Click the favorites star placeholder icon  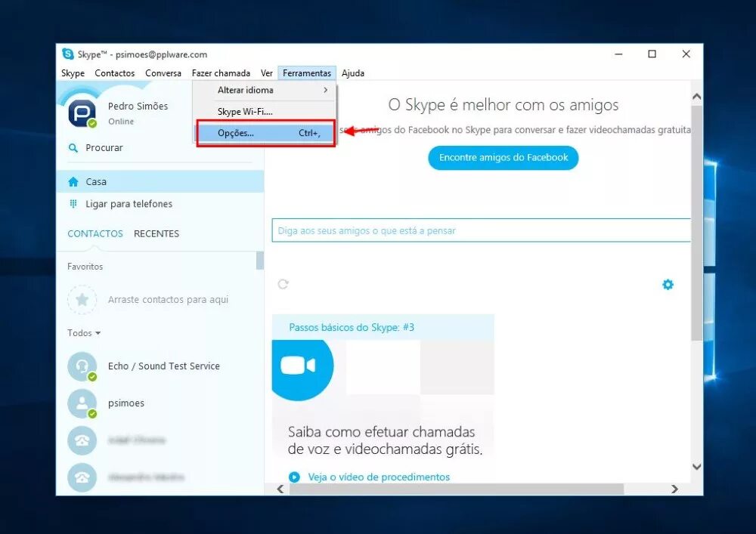(82, 300)
